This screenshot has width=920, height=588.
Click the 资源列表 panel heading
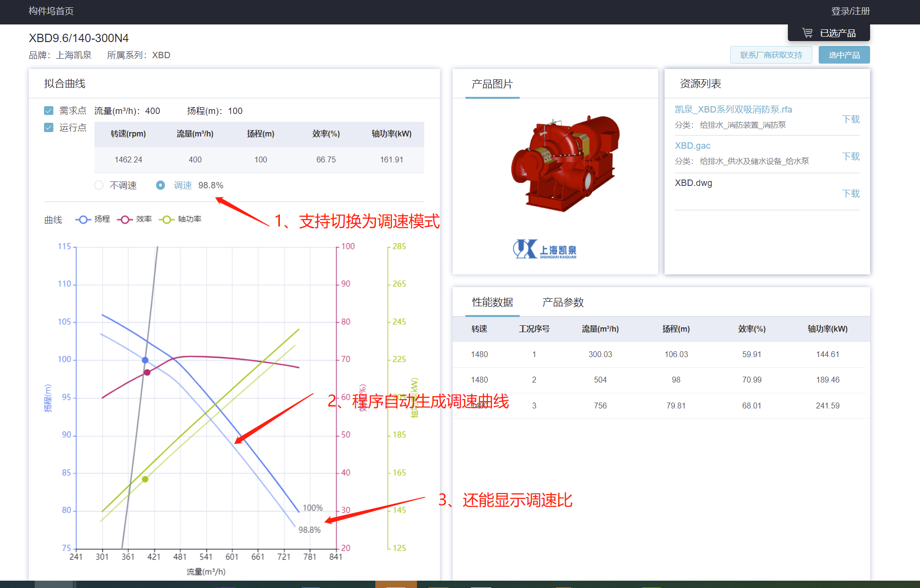[700, 84]
